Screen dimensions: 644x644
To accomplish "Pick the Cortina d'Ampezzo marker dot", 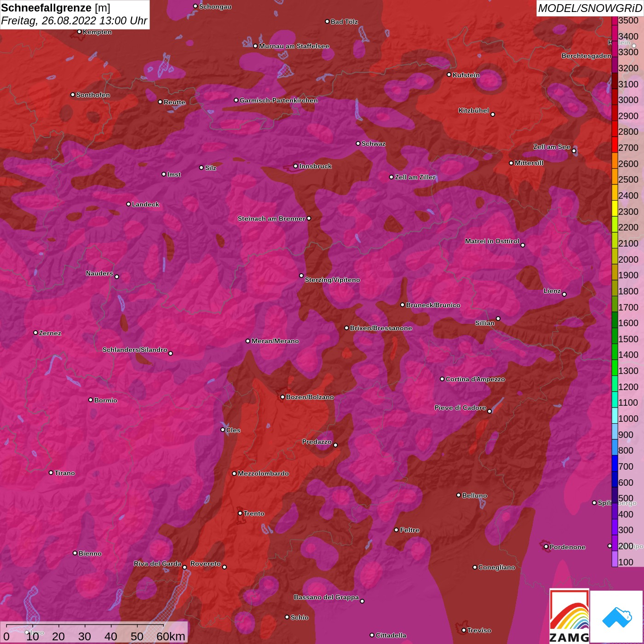I will [x=442, y=379].
